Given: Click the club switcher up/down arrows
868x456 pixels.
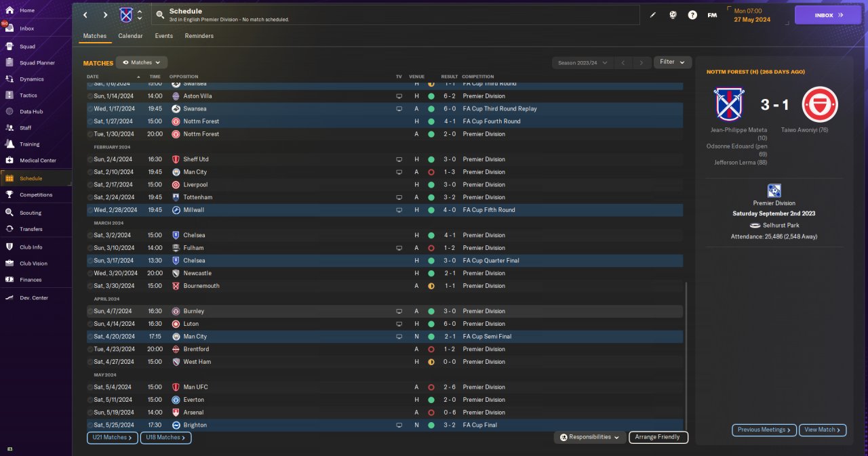Looking at the screenshot, I should click(x=140, y=15).
